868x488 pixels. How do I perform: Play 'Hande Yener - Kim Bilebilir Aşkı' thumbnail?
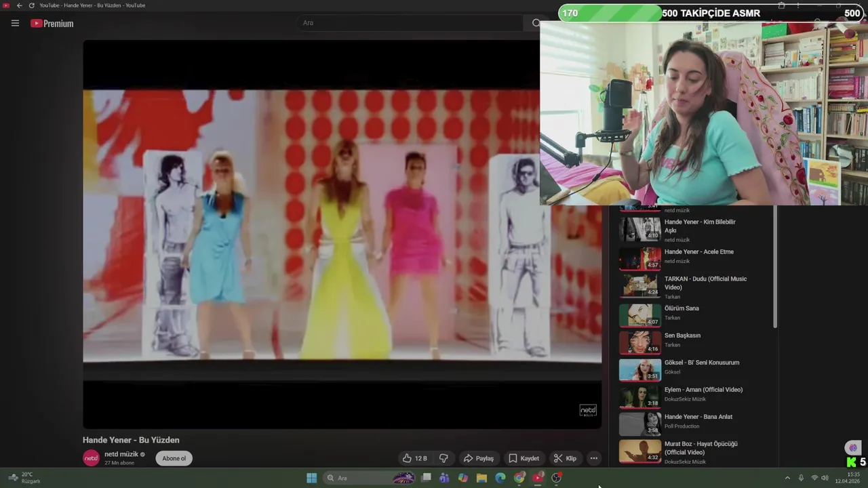click(639, 228)
